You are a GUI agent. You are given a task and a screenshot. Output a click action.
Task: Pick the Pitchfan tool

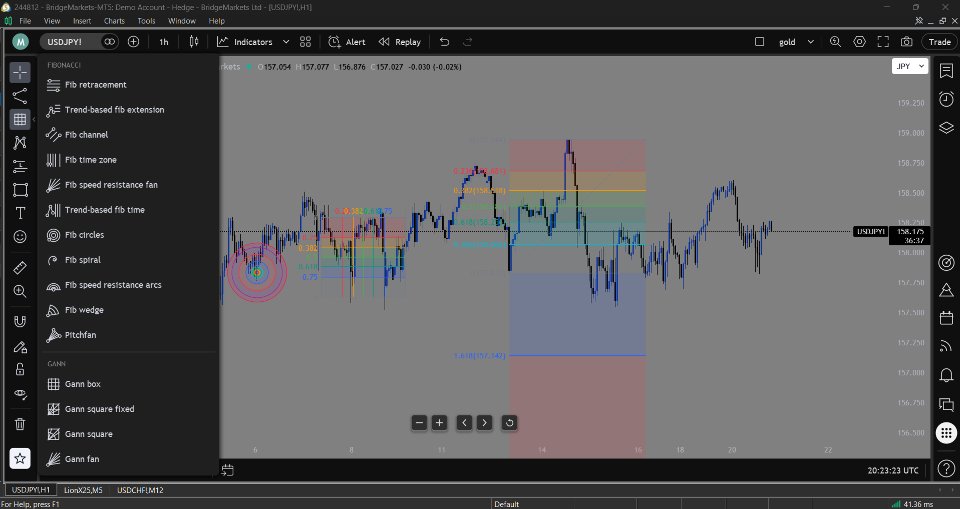[x=129, y=335]
